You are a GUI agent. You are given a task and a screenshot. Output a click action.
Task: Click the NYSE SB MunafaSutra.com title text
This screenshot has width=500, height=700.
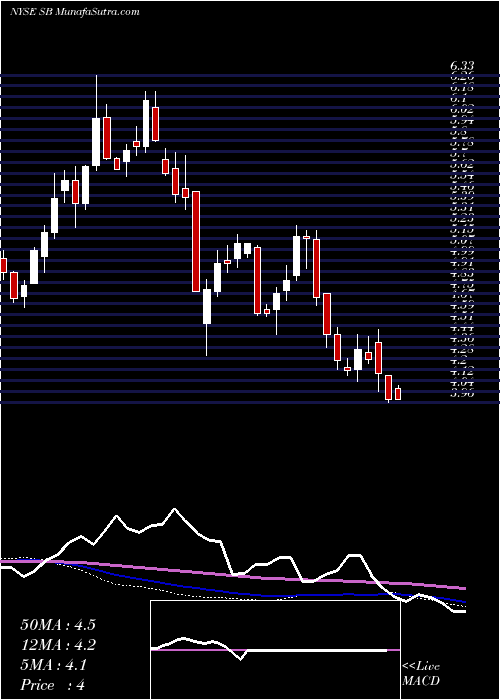[75, 12]
